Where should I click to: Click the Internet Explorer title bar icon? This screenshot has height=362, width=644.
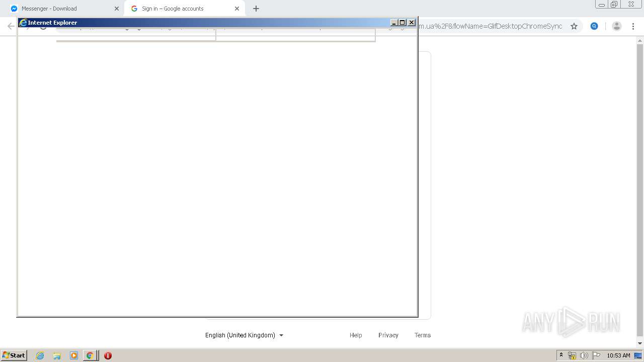pos(23,23)
